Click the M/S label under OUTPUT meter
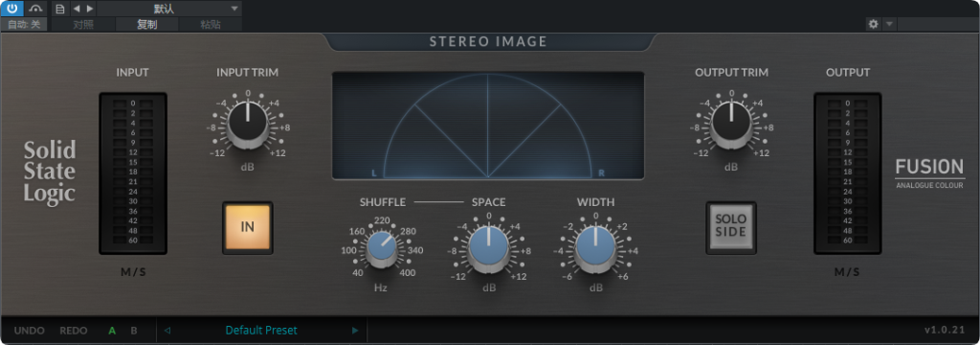980x345 pixels. [x=848, y=272]
